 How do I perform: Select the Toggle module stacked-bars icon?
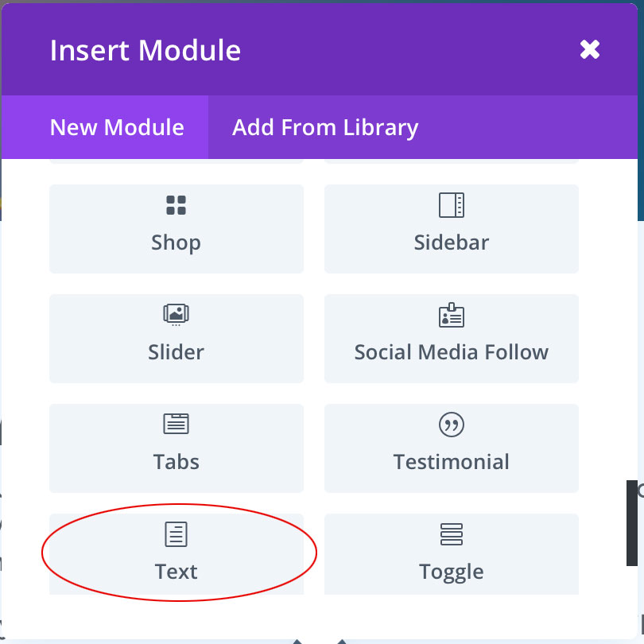pos(451,534)
